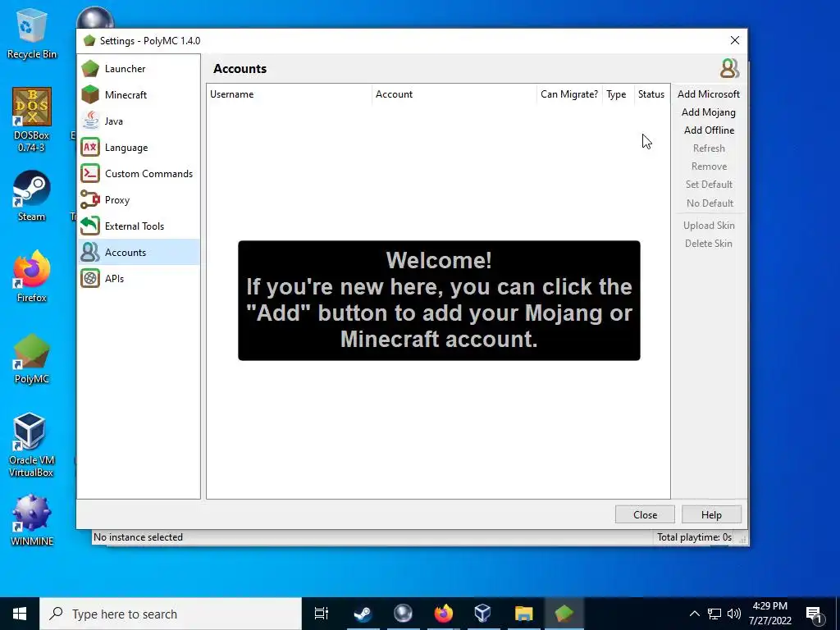Open Recycle Bin desktop icon
The width and height of the screenshot is (840, 630).
pos(32,33)
